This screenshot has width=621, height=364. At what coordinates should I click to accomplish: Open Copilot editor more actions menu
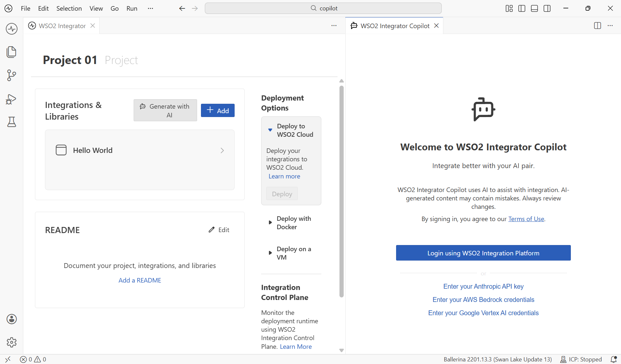point(610,26)
